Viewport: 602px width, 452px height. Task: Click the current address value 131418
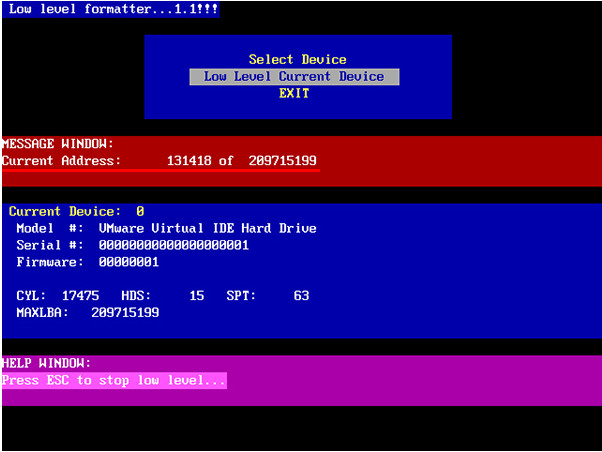[x=189, y=161]
